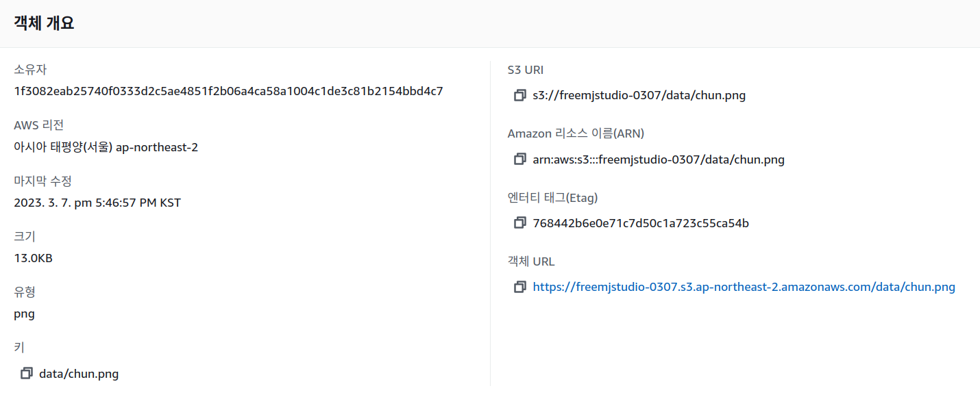
Task: Copy the object URL via its icon
Action: click(x=520, y=287)
